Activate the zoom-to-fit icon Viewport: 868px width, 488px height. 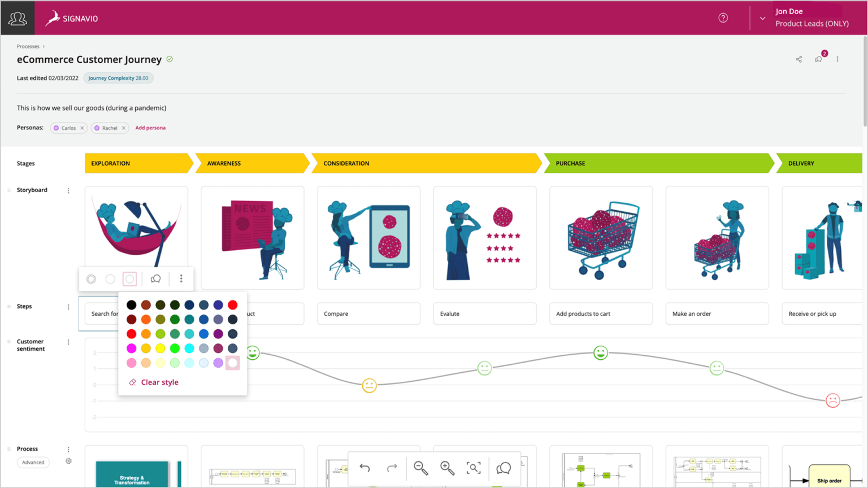[474, 468]
